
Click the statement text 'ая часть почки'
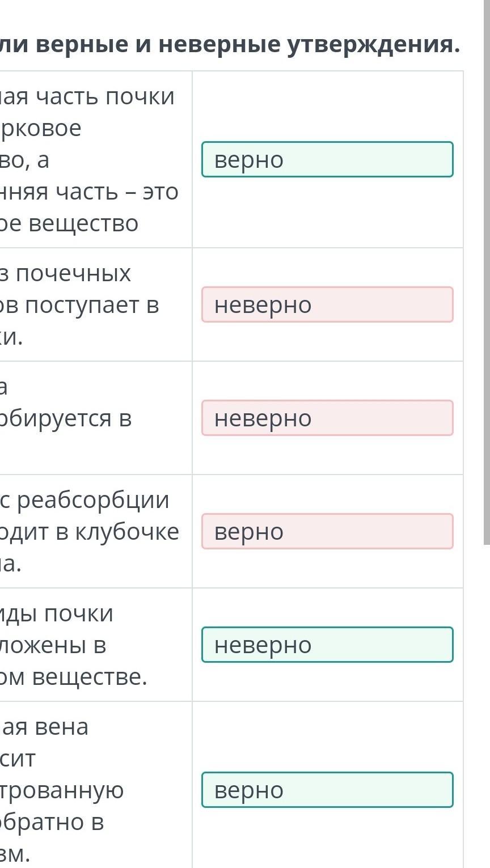87,97
